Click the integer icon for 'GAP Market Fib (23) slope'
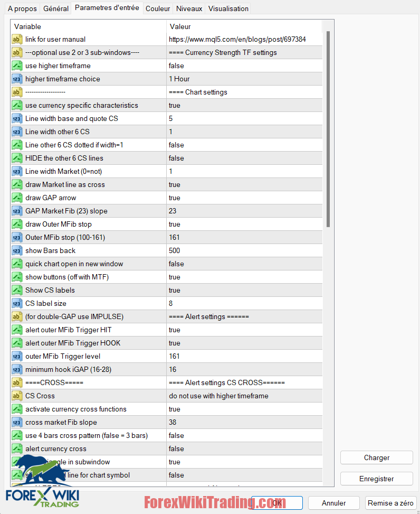 (x=17, y=211)
